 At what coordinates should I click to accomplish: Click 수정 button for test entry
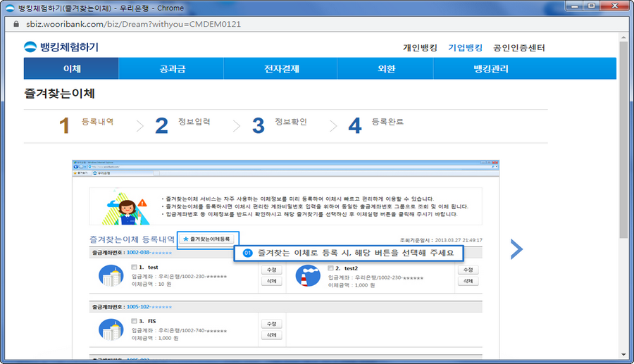pyautogui.click(x=272, y=270)
